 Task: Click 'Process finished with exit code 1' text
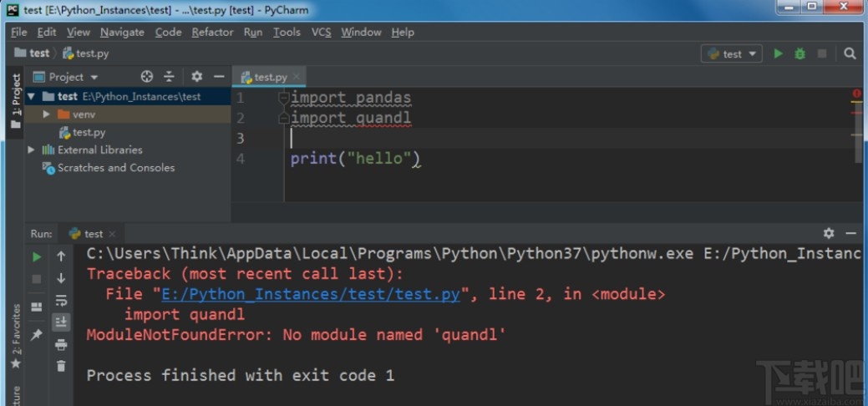pyautogui.click(x=241, y=376)
